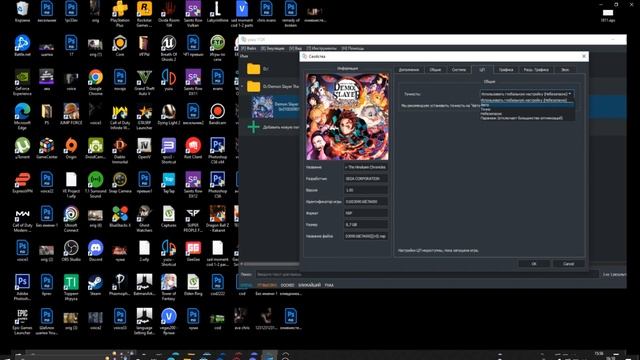Open the Эмуляция menu in the yuzu window

273,48
